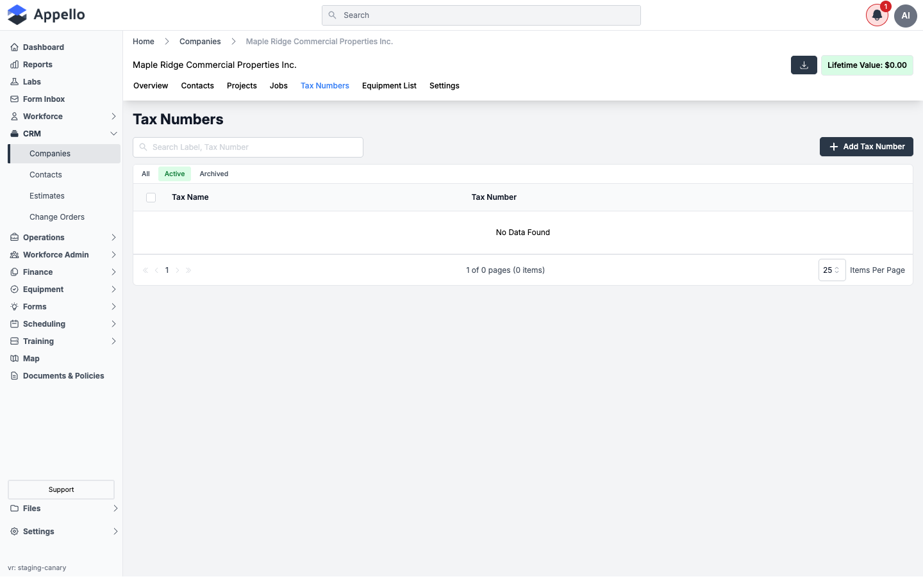Collapse the CRM sidebar section
The height and width of the screenshot is (588, 923).
point(64,134)
